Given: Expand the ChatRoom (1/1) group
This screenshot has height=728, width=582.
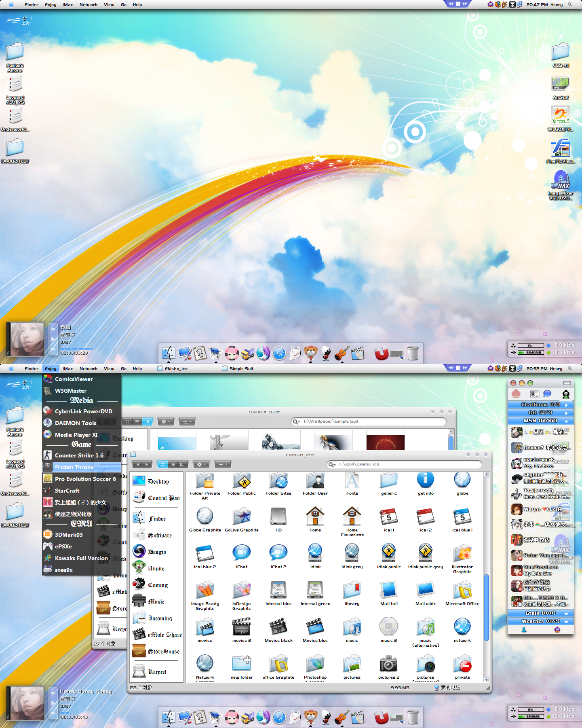Looking at the screenshot, I should coord(540,404).
